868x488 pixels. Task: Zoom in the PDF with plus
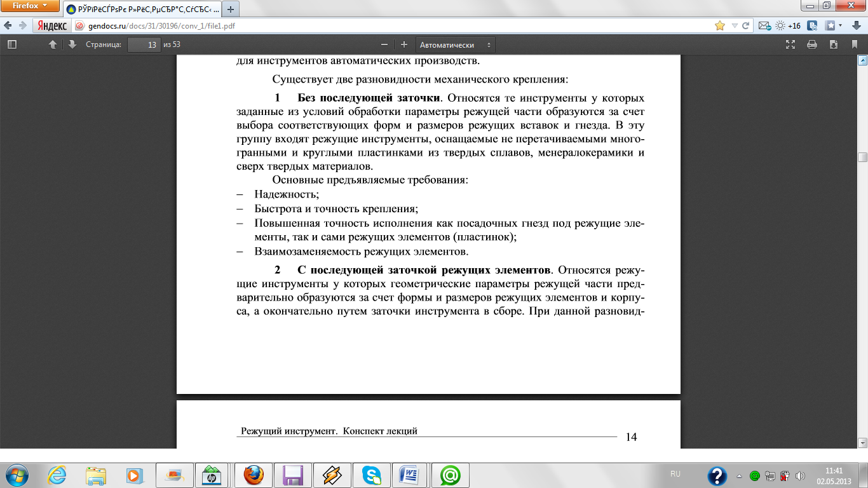(403, 44)
